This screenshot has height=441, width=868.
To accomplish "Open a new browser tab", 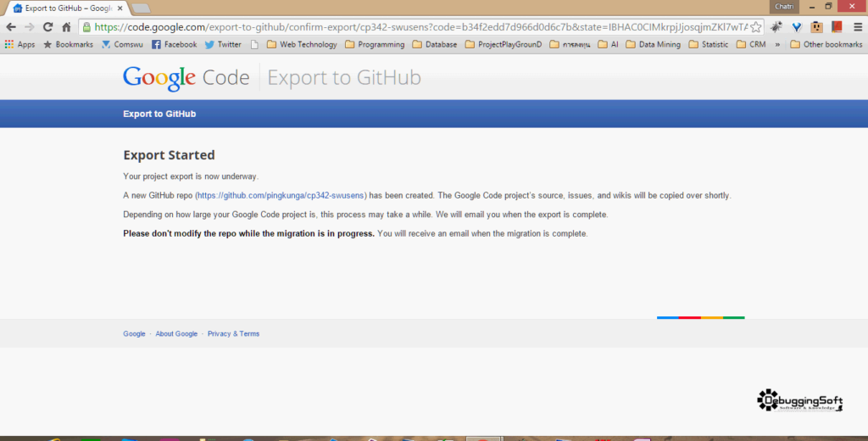I will 142,8.
